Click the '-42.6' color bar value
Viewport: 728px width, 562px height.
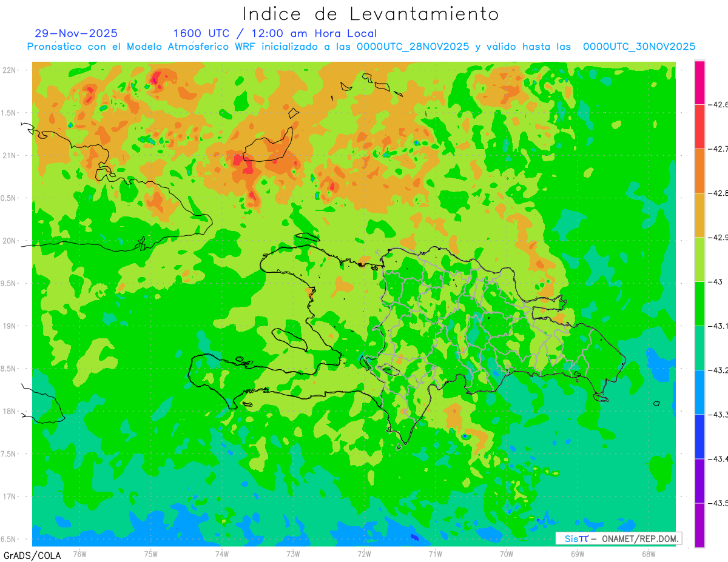tap(718, 104)
